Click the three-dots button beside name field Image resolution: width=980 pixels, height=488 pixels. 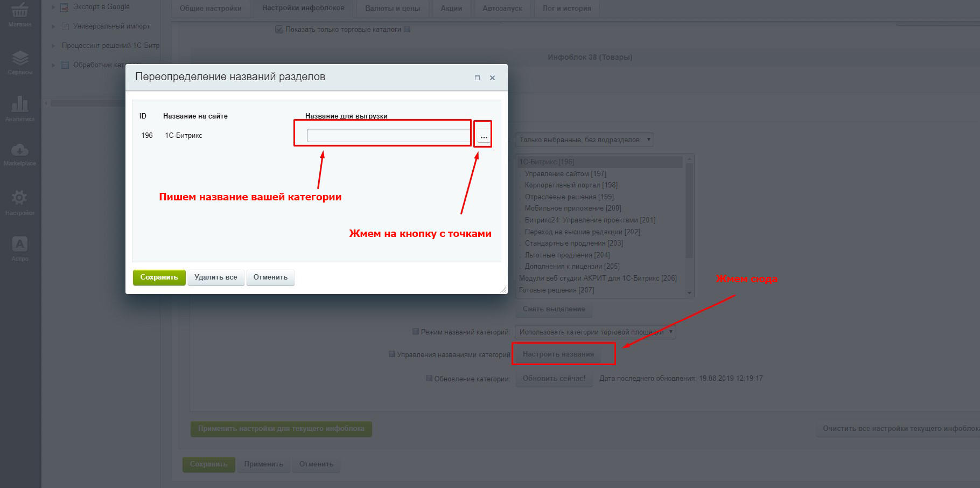pos(484,136)
